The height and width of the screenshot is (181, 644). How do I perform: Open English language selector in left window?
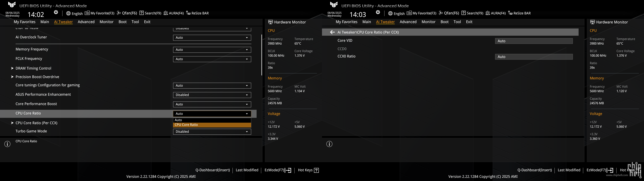[74, 13]
